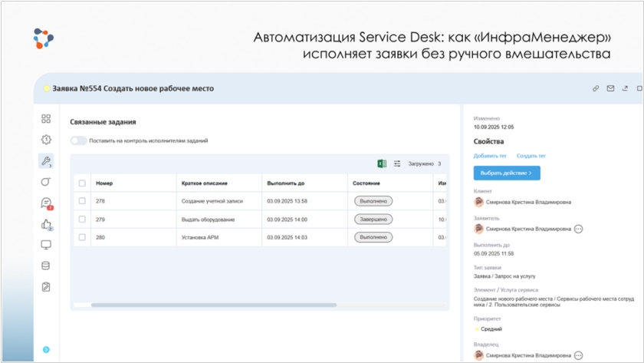Check the box for task 278
Screen dimensions: 644x363
82,201
